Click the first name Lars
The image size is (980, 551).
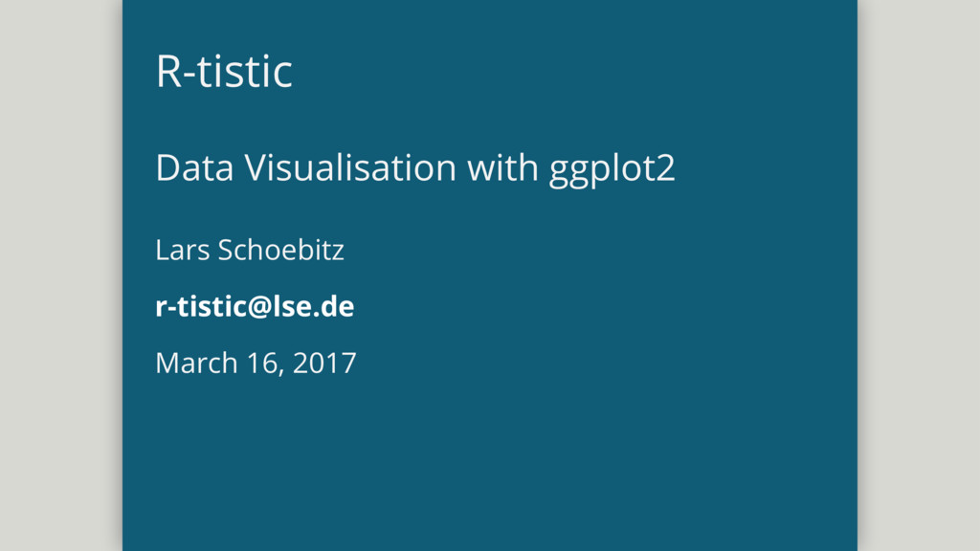click(182, 250)
